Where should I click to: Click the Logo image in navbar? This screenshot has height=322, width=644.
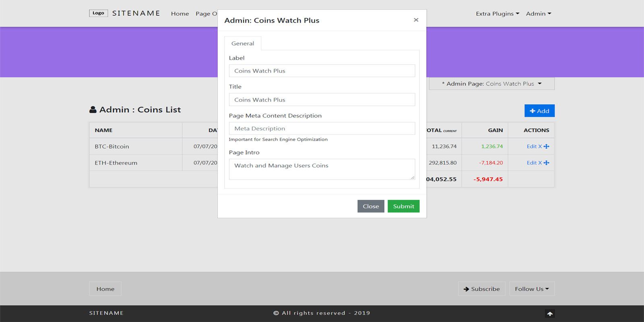pyautogui.click(x=98, y=13)
